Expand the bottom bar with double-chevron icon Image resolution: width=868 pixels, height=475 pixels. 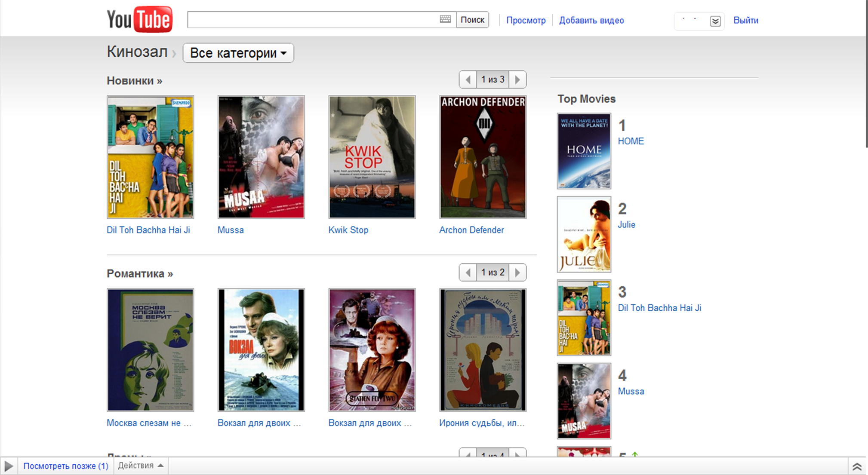click(856, 466)
